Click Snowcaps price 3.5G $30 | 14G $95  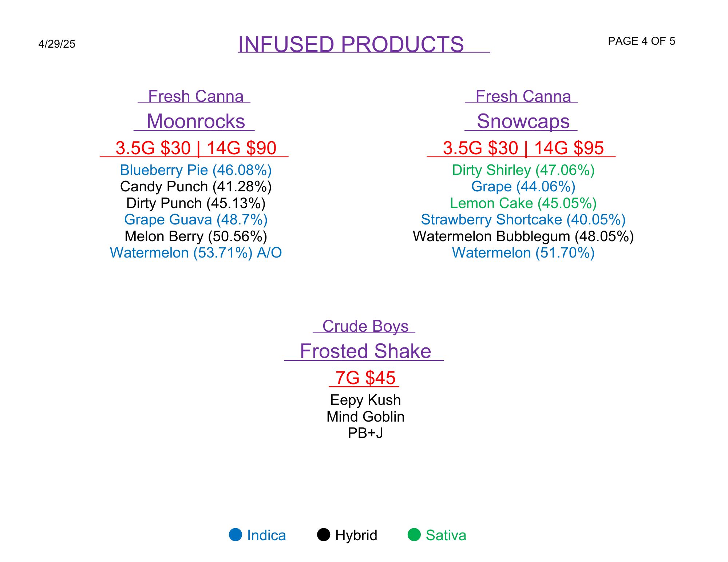coord(523,148)
